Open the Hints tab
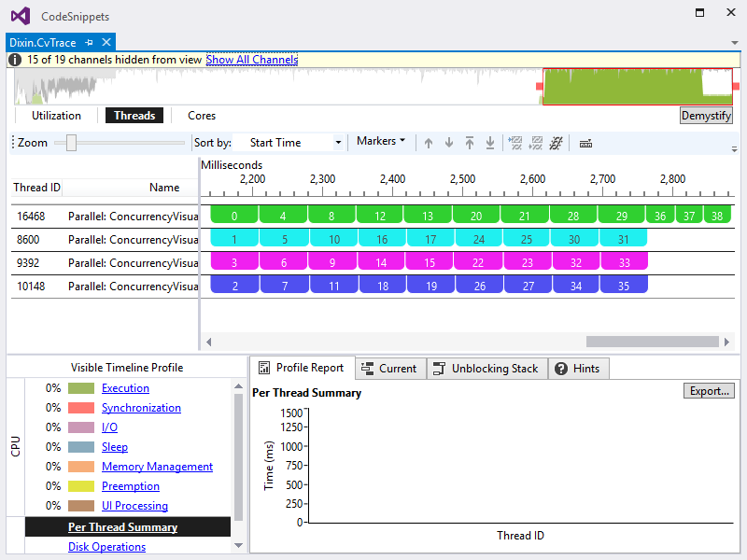This screenshot has width=747, height=560. point(578,369)
